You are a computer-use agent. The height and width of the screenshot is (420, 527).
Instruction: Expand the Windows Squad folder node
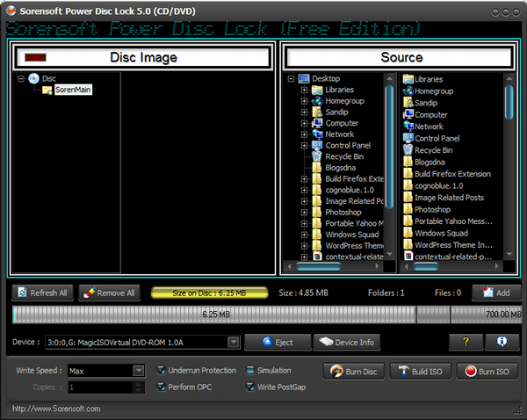coord(304,235)
